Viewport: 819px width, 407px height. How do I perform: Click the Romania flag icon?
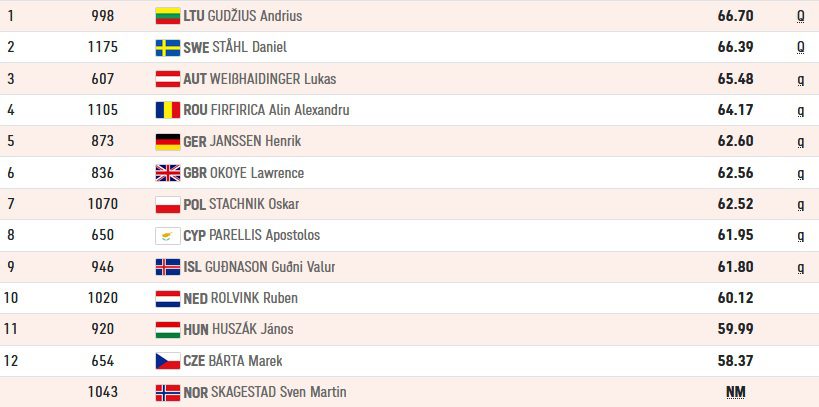[x=168, y=110]
